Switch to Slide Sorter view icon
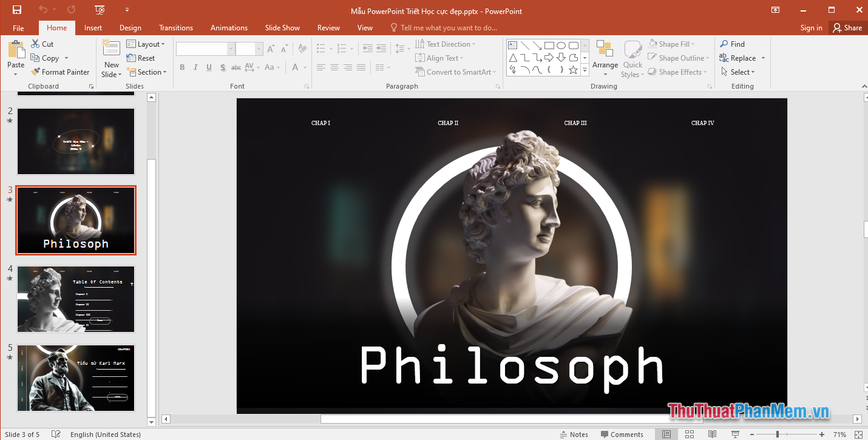Image resolution: width=868 pixels, height=440 pixels. coord(690,434)
